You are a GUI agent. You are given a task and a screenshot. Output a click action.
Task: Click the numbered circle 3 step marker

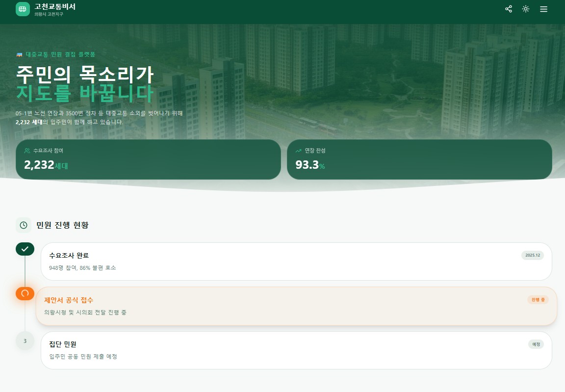[25, 340]
